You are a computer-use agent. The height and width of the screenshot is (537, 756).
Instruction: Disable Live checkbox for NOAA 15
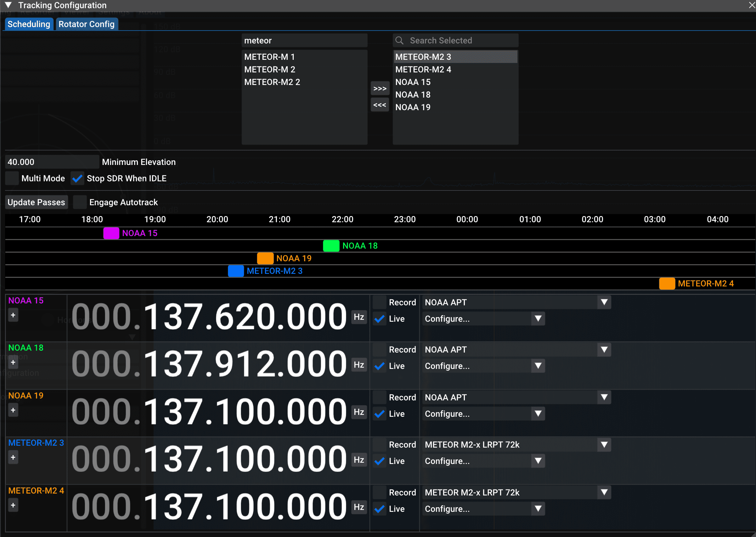380,319
